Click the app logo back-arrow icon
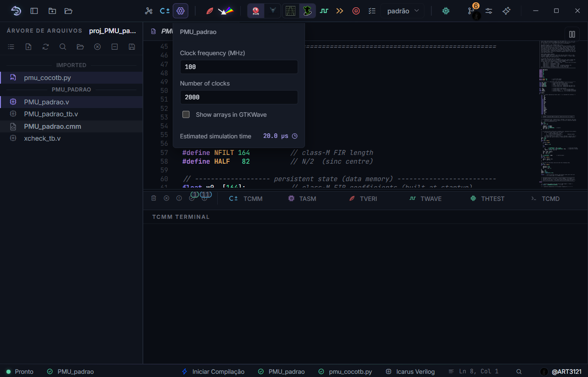Screen dimensions: 588x377 pyautogui.click(x=16, y=11)
